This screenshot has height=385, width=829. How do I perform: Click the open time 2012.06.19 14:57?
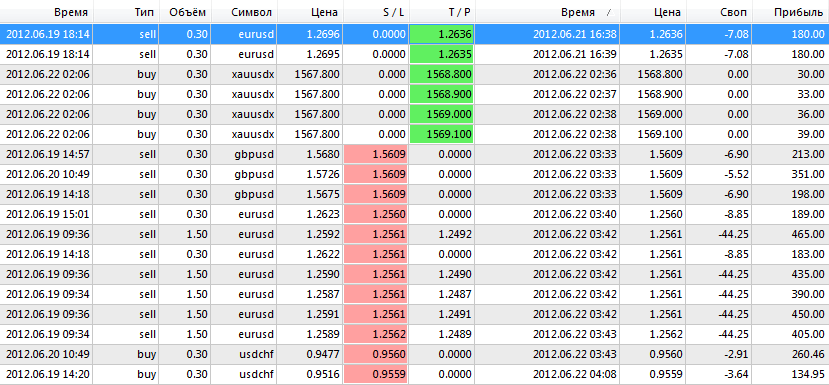[x=48, y=154]
